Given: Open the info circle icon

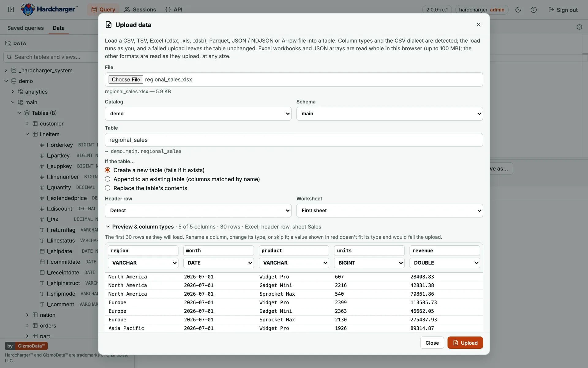Looking at the screenshot, I should [533, 10].
